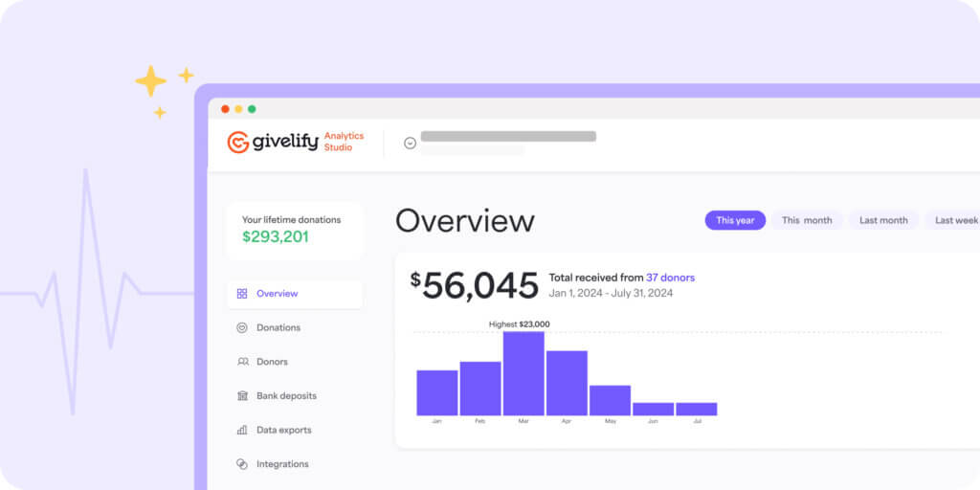The width and height of the screenshot is (980, 490).
Task: Open the 37 donors link
Action: [670, 278]
